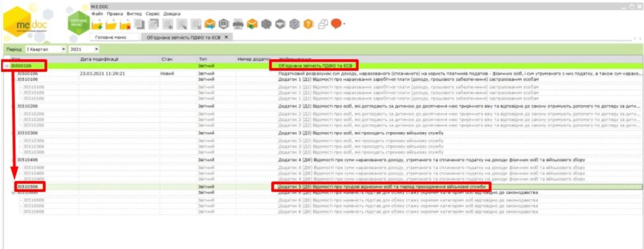This screenshot has width=644, height=249.
Task: Click the grey page search icon
Action: coord(182,25)
